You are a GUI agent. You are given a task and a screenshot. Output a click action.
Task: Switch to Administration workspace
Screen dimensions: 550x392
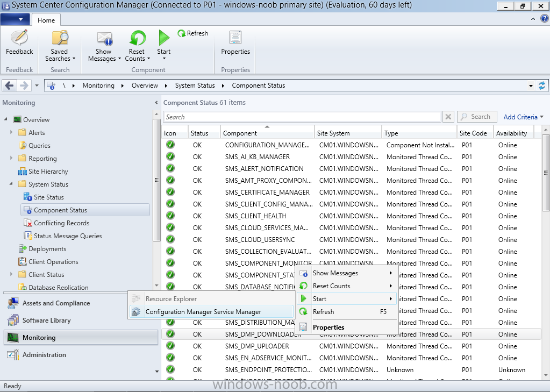[x=44, y=355]
